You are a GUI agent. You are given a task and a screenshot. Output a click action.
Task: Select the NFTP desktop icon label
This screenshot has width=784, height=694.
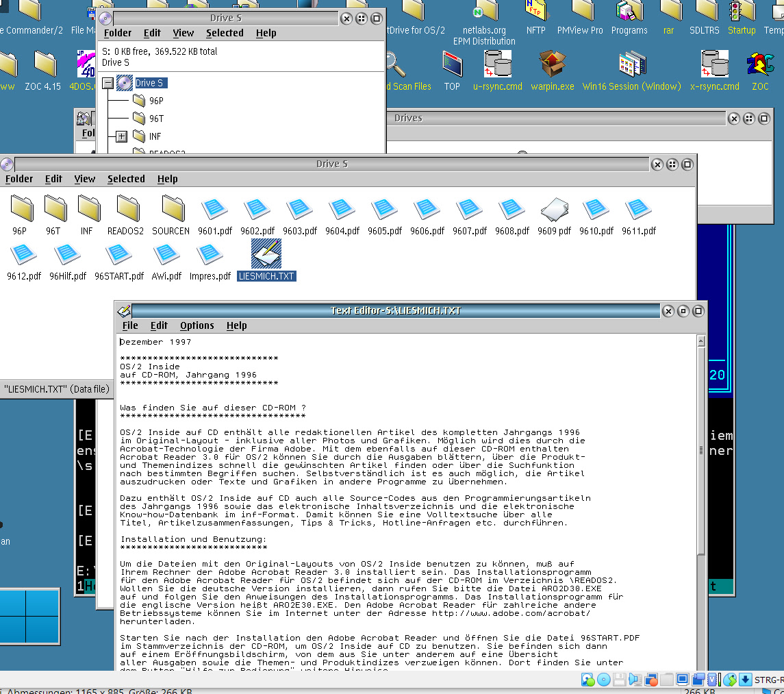[x=535, y=30]
